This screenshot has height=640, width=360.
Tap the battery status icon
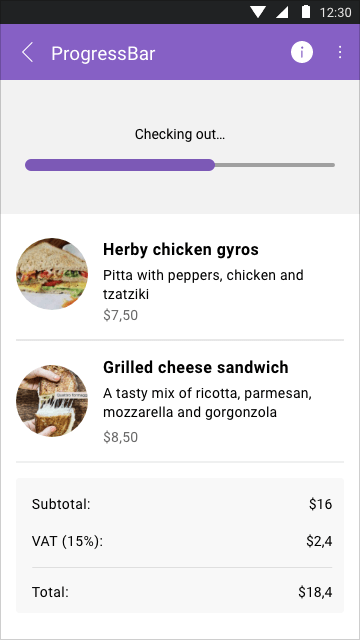(x=306, y=11)
